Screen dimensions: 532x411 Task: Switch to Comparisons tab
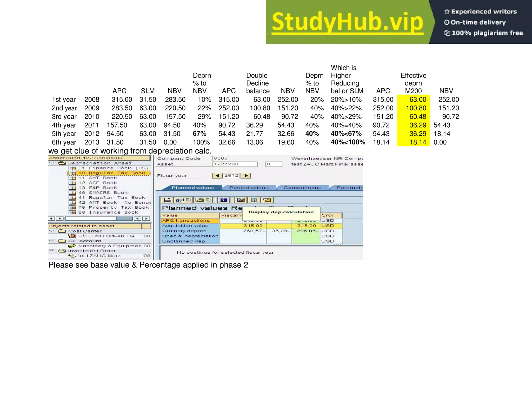coord(302,188)
